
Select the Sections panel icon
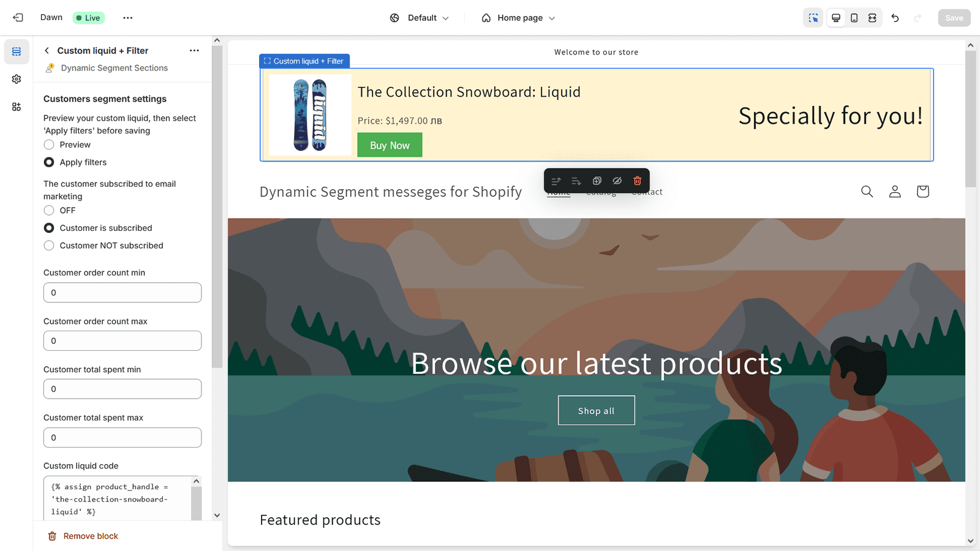17,52
